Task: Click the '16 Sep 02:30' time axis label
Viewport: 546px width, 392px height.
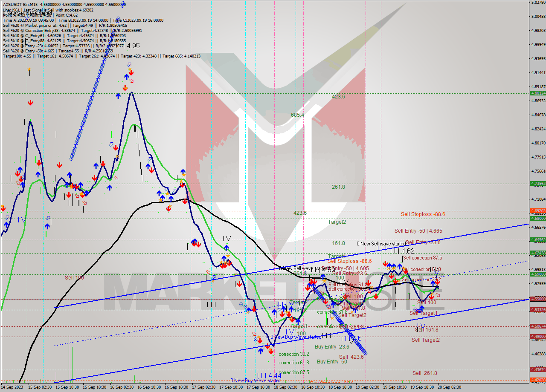Action: click(122, 387)
